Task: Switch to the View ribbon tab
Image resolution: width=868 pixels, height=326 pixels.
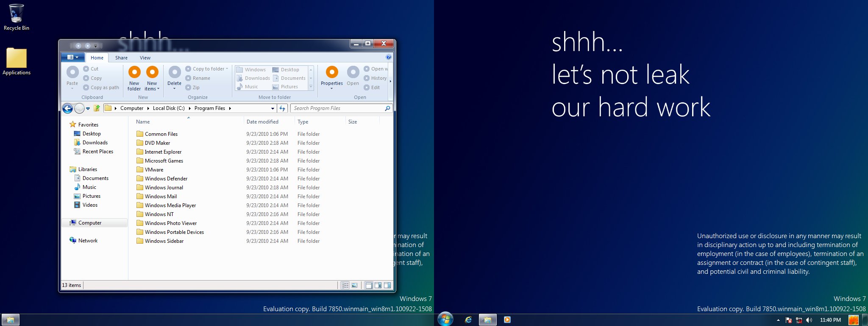Action: click(x=145, y=58)
